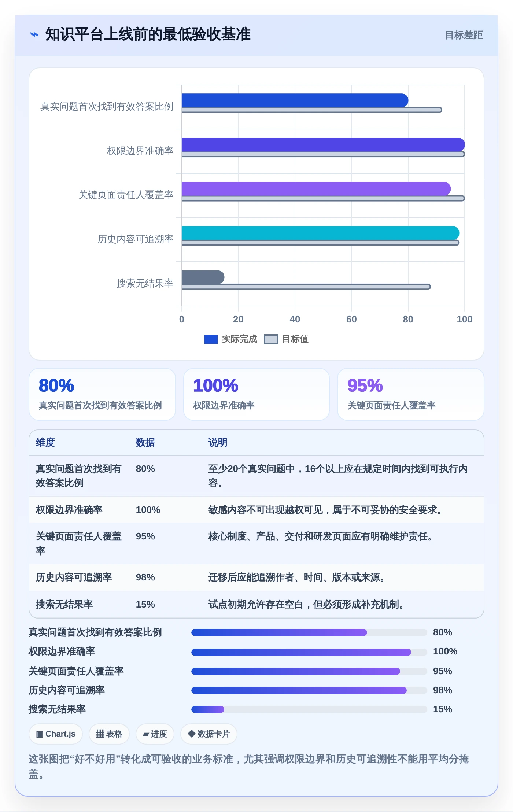Click the cyan 历史内容可追溯率 chart bar

pyautogui.click(x=320, y=233)
